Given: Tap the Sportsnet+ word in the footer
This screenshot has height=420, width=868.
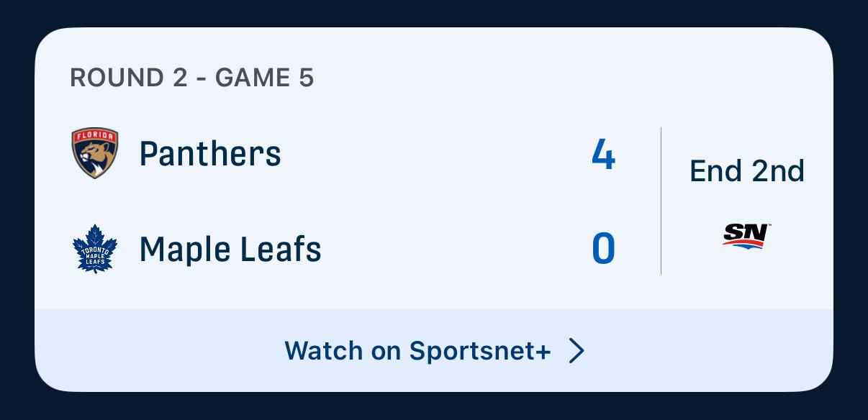Looking at the screenshot, I should pyautogui.click(x=480, y=351).
